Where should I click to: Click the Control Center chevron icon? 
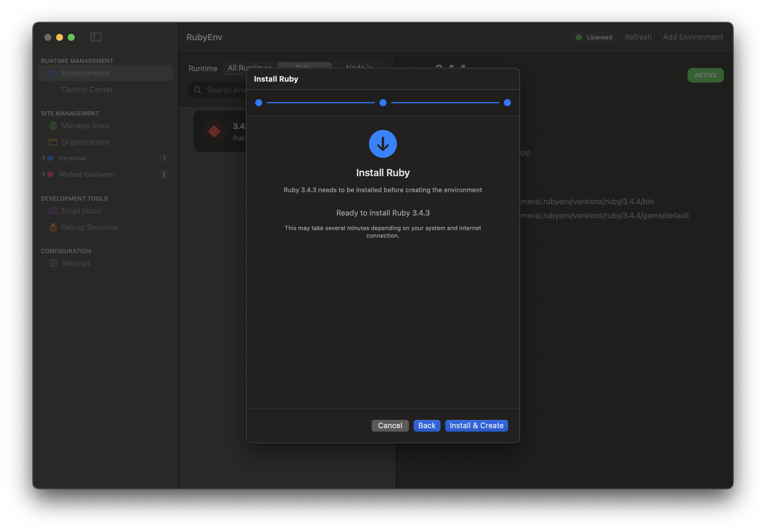coord(53,88)
